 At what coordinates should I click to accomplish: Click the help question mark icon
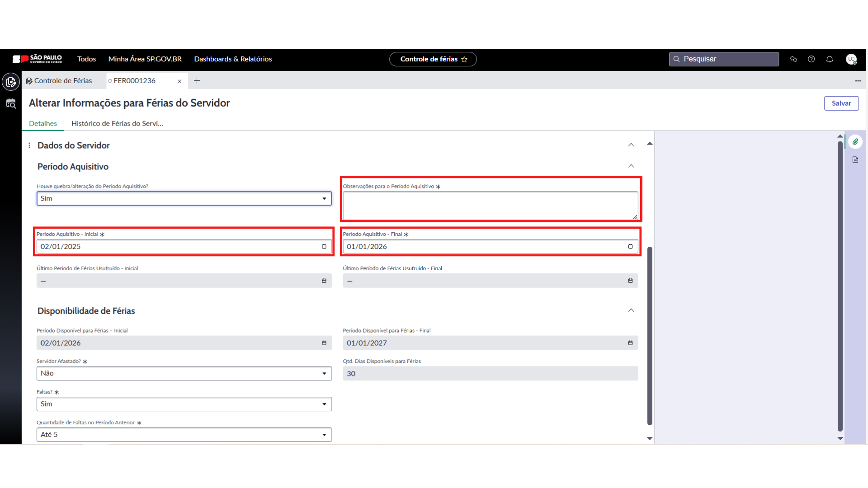pos(811,59)
